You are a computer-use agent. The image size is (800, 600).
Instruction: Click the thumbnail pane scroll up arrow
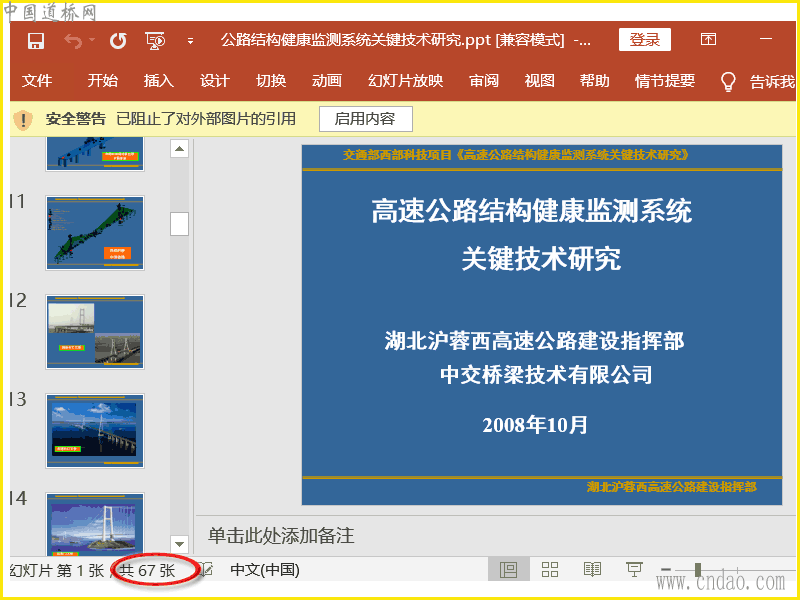[180, 149]
